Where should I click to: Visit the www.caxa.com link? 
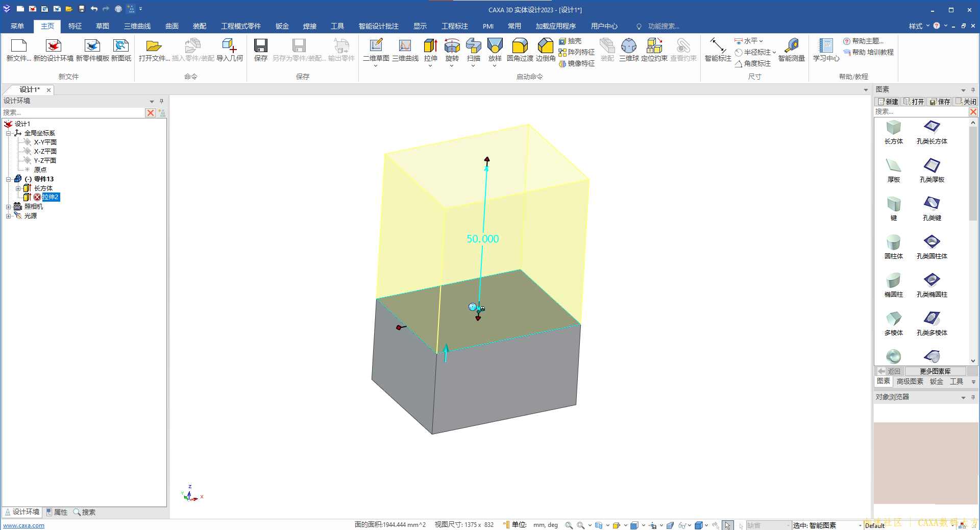[x=23, y=525]
